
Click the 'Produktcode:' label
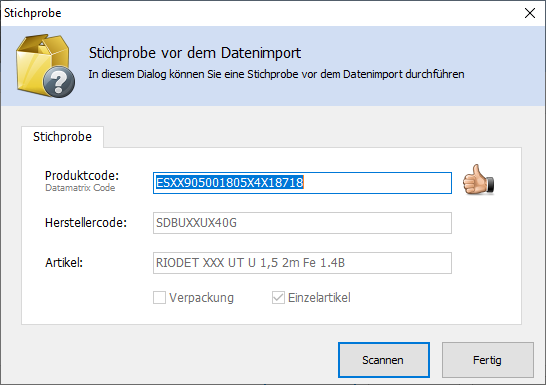click(x=82, y=175)
